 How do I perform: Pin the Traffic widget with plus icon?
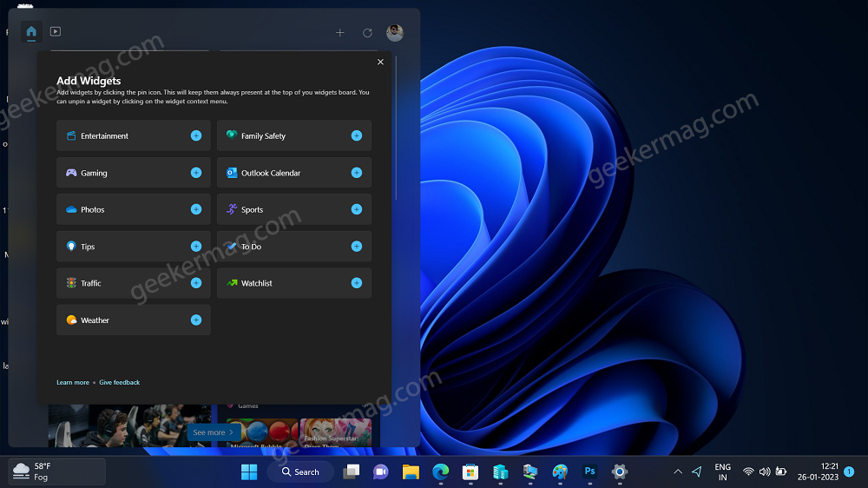pos(196,283)
